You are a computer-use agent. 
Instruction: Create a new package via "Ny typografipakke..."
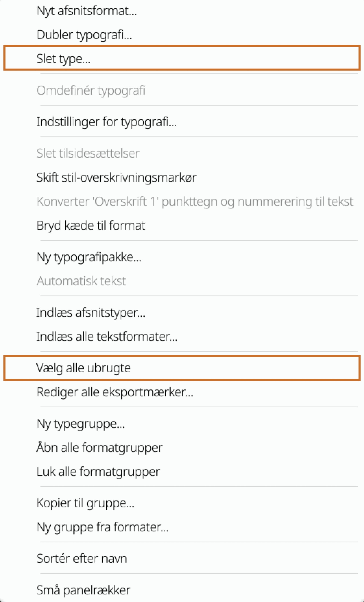pyautogui.click(x=89, y=257)
